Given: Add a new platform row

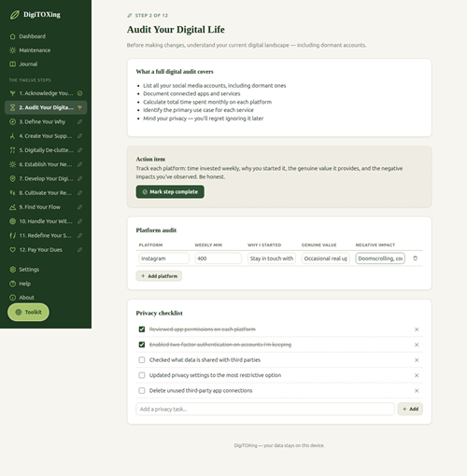Looking at the screenshot, I should (x=159, y=276).
